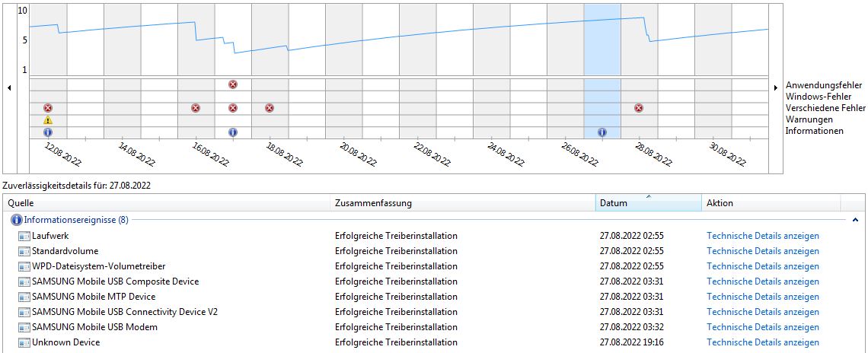The height and width of the screenshot is (353, 868).
Task: Sort the list by the Quelle column
Action: coord(167,203)
